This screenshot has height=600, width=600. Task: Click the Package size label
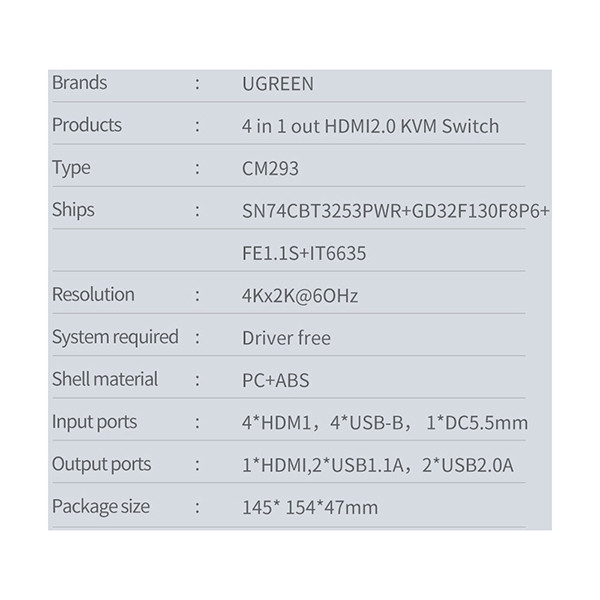(101, 506)
